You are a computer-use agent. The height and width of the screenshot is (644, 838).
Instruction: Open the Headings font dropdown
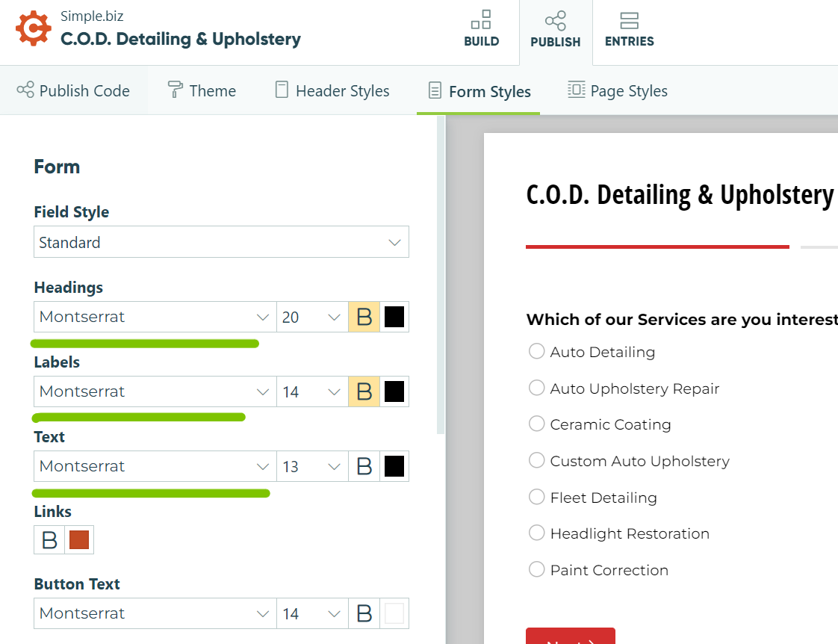[155, 317]
